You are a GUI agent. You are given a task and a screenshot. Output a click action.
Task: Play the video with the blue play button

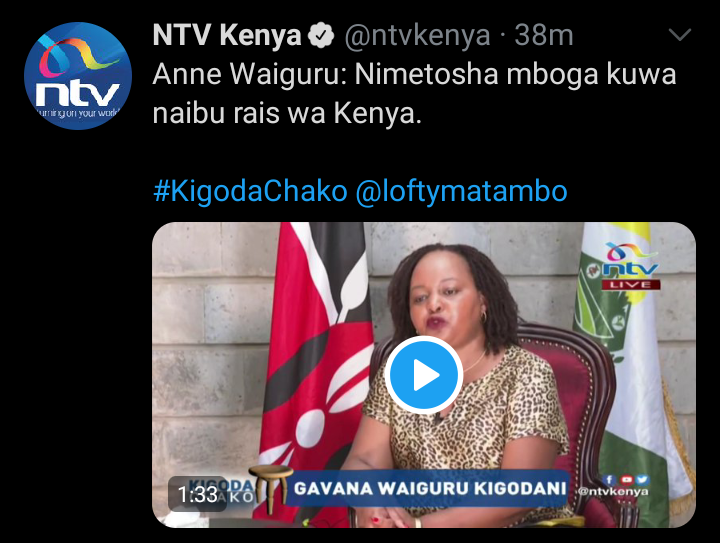pos(423,375)
